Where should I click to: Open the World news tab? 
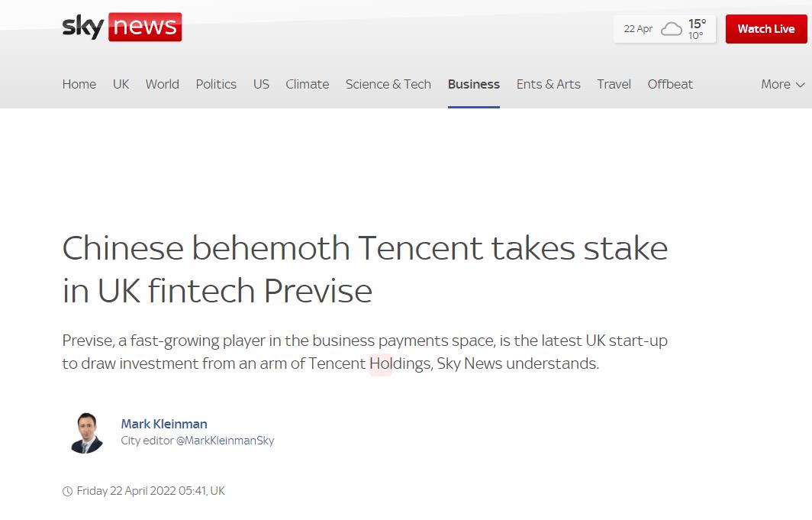pos(162,84)
